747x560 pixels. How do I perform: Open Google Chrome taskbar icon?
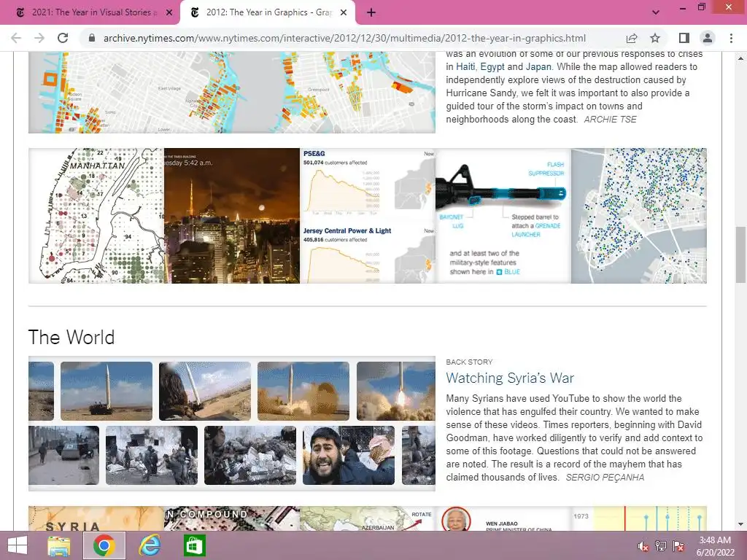pos(104,545)
